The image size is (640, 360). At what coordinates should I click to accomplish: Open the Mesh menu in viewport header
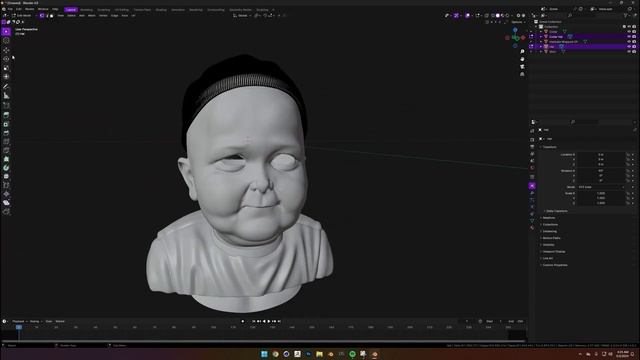coord(92,16)
